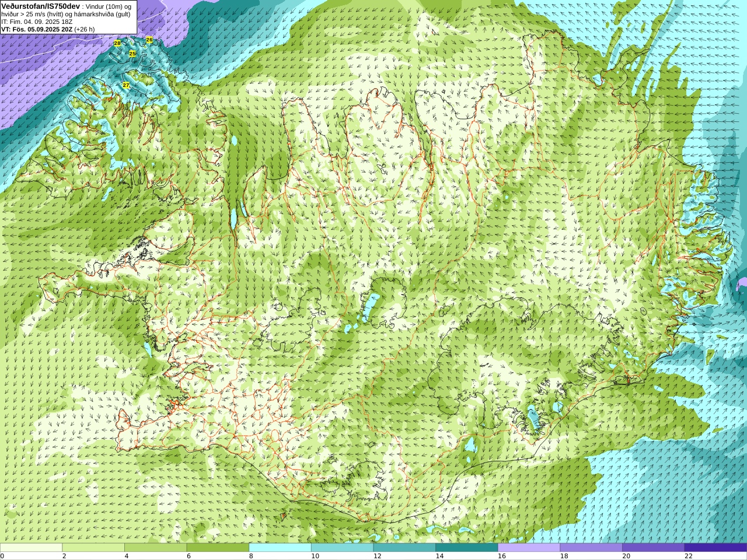Select the olive green 6–8 legend swatch
The height and width of the screenshot is (560, 747).
pyautogui.click(x=218, y=548)
